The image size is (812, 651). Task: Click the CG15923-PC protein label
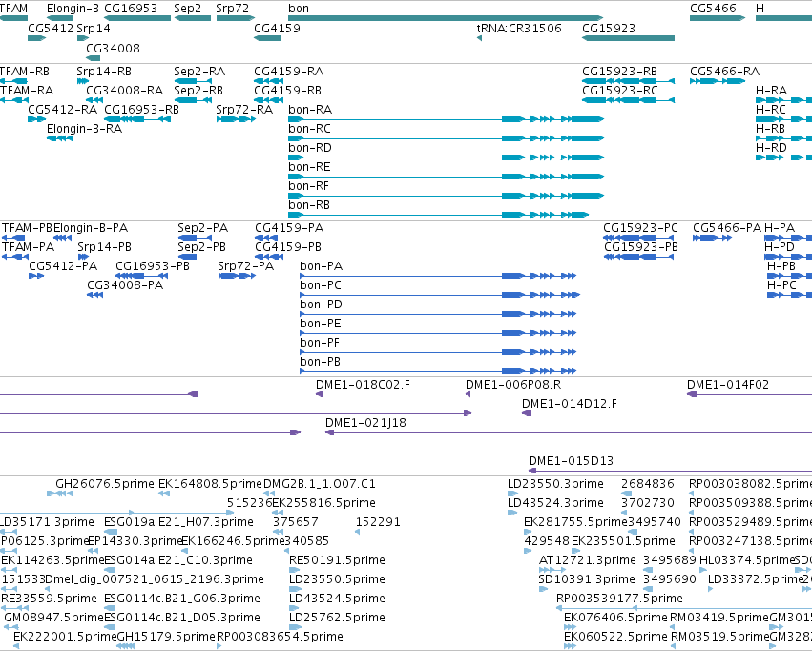[x=640, y=228]
